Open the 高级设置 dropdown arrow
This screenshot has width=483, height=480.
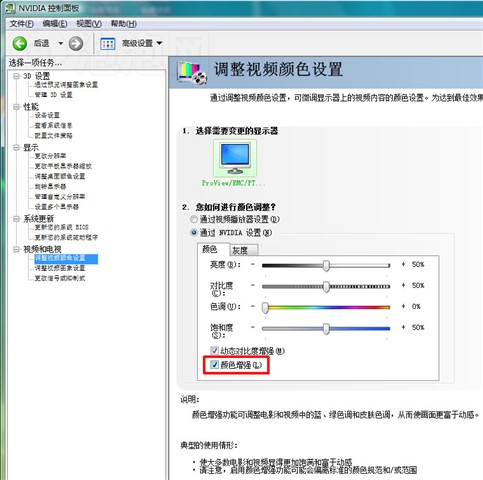(x=159, y=43)
